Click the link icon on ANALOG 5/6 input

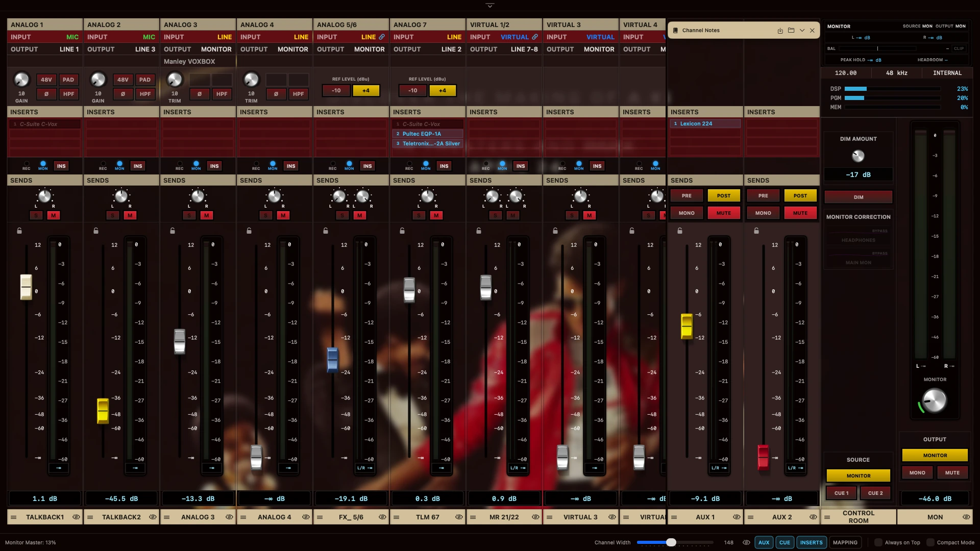click(381, 37)
